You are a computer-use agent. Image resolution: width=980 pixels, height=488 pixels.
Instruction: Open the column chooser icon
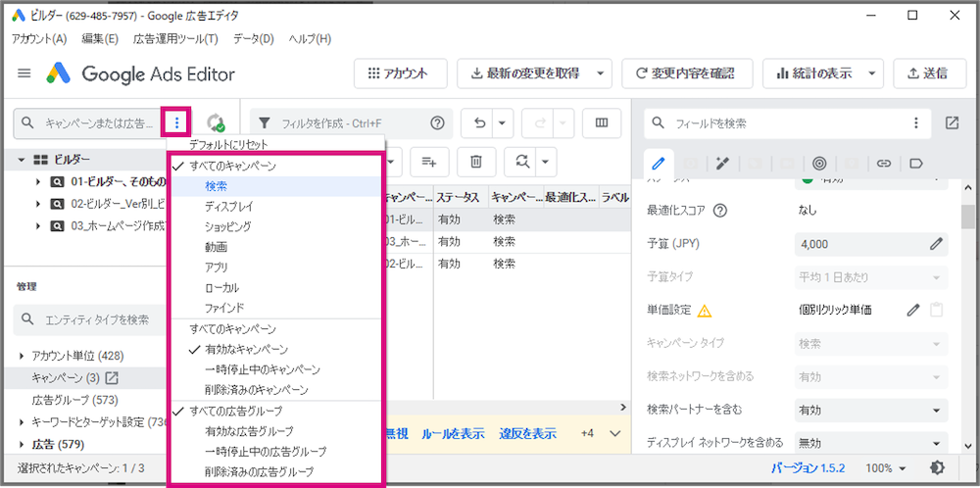(602, 123)
